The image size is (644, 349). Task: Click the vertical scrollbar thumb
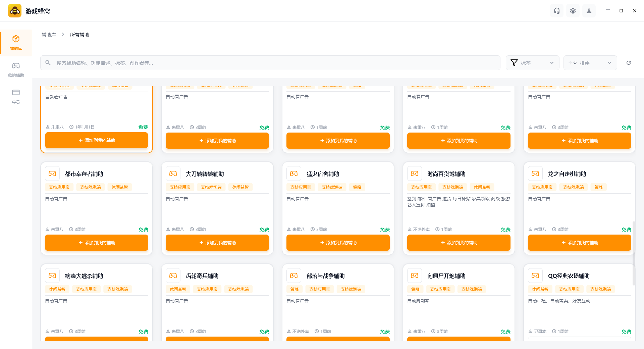pos(634,253)
